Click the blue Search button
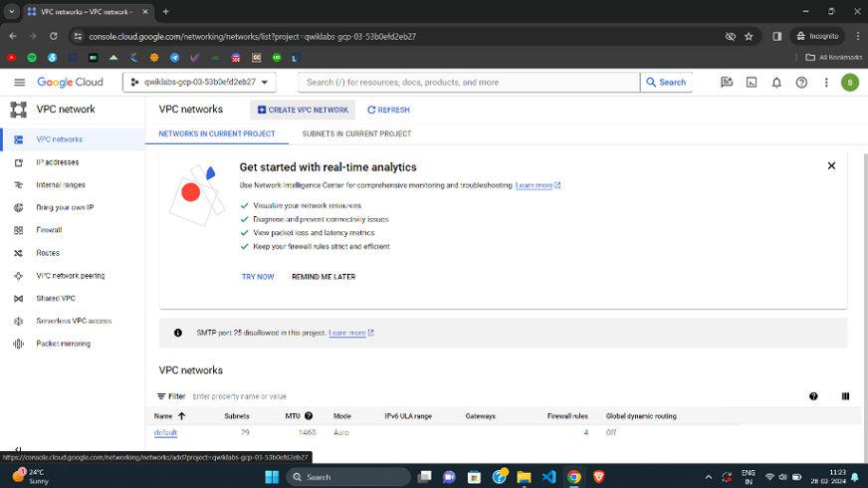 tap(666, 82)
